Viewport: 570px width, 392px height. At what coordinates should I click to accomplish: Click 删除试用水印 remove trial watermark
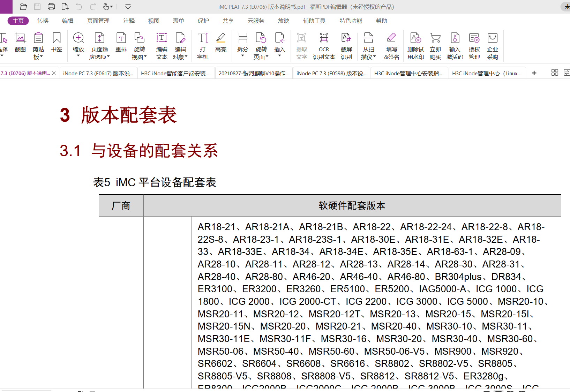pos(416,46)
